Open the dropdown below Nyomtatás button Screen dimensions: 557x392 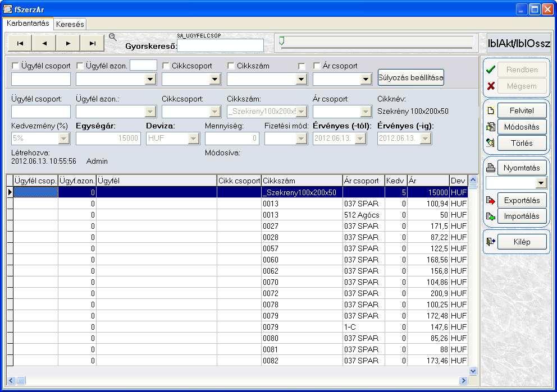(541, 183)
